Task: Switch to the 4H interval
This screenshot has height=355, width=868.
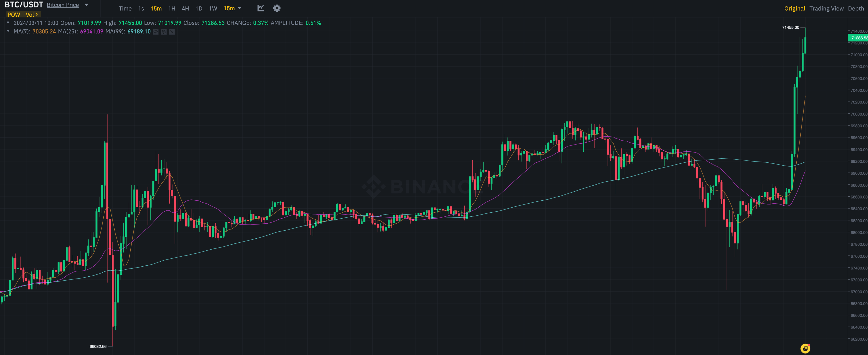Action: coord(185,8)
